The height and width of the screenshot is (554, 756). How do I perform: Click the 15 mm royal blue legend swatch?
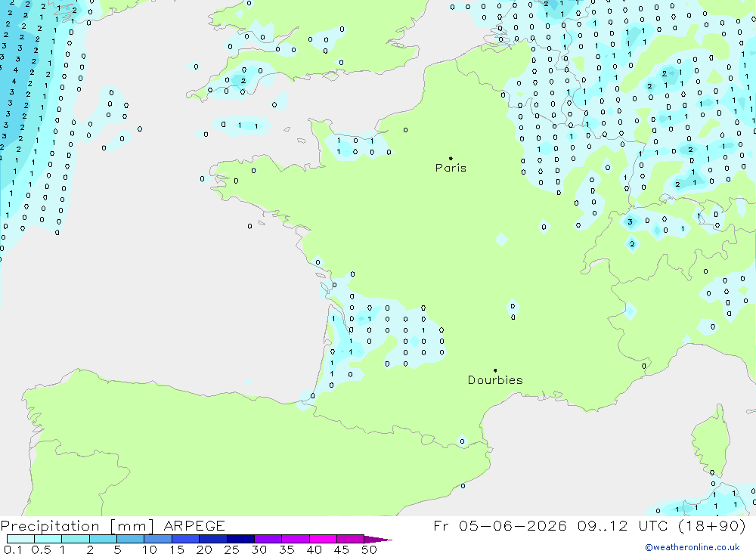pos(186,539)
